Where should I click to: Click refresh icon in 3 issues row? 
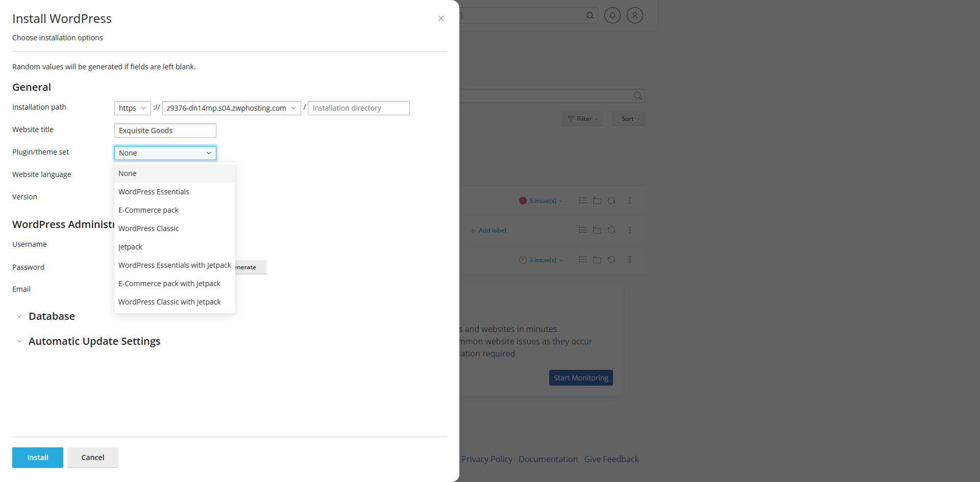click(x=611, y=260)
